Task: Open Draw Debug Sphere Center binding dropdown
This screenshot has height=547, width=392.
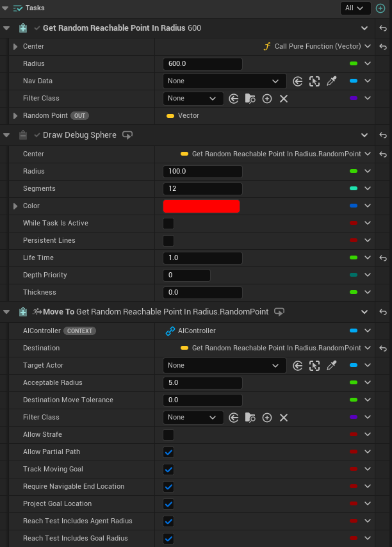Action: [368, 154]
